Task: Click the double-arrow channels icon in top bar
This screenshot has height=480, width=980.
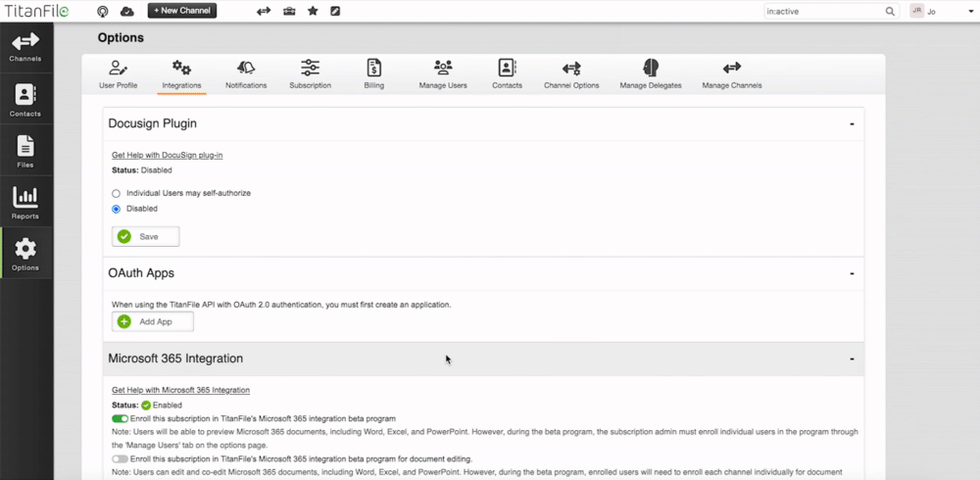Action: 264,11
